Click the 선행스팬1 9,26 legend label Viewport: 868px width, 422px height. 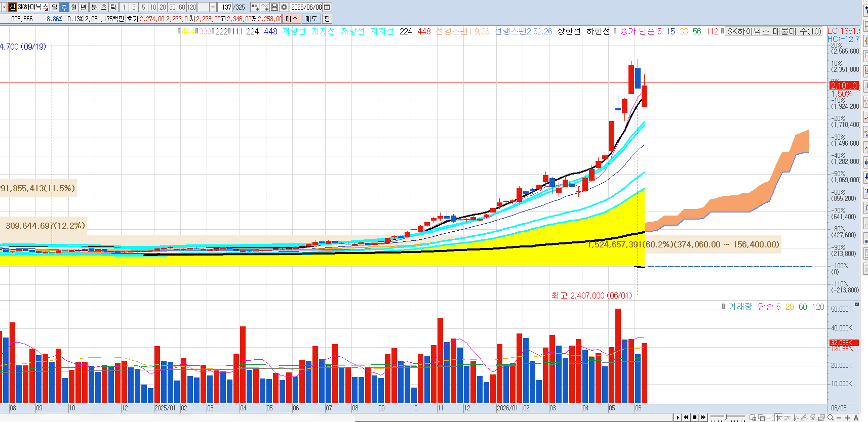tap(463, 31)
